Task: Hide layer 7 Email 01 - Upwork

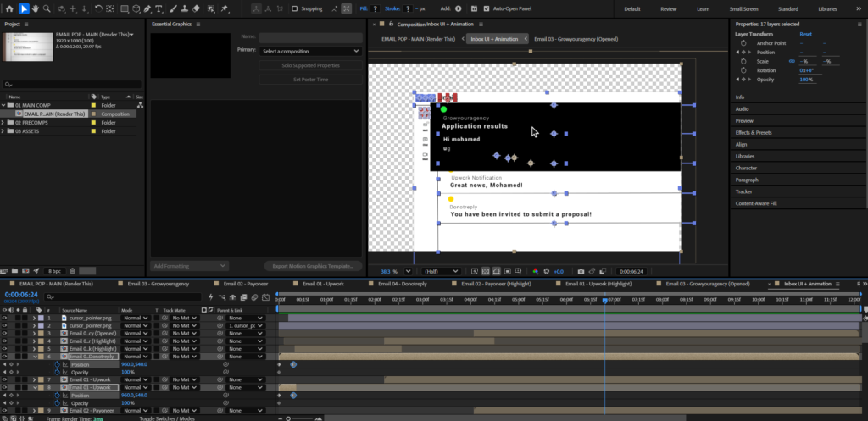Action: point(4,380)
